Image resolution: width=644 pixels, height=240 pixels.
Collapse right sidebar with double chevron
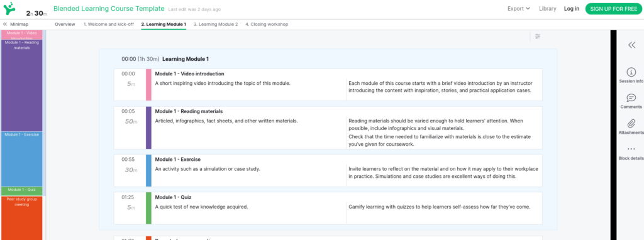click(x=631, y=45)
